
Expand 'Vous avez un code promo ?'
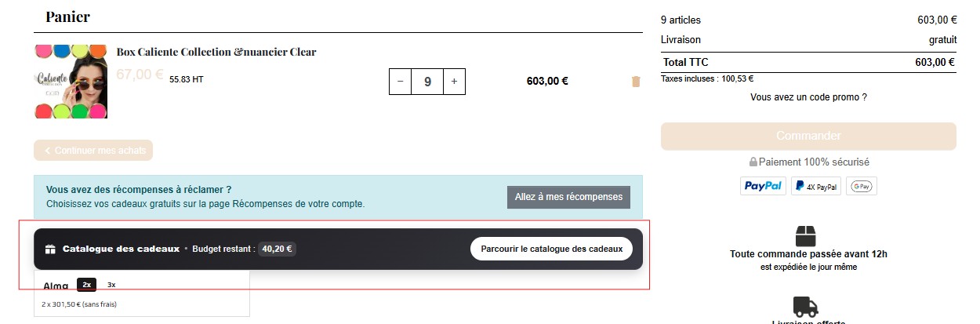pos(808,97)
